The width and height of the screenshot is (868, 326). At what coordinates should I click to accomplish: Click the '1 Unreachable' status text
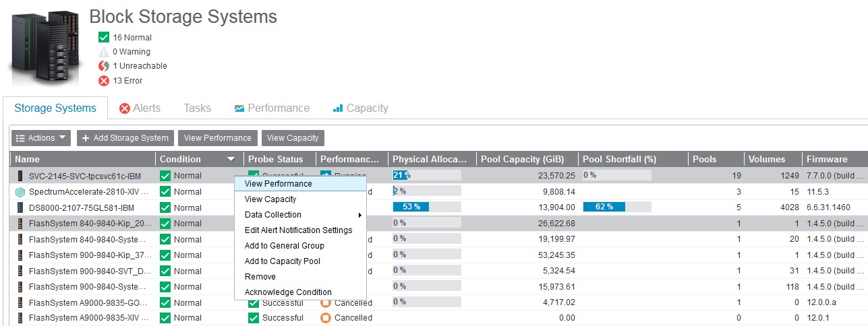[x=140, y=66]
